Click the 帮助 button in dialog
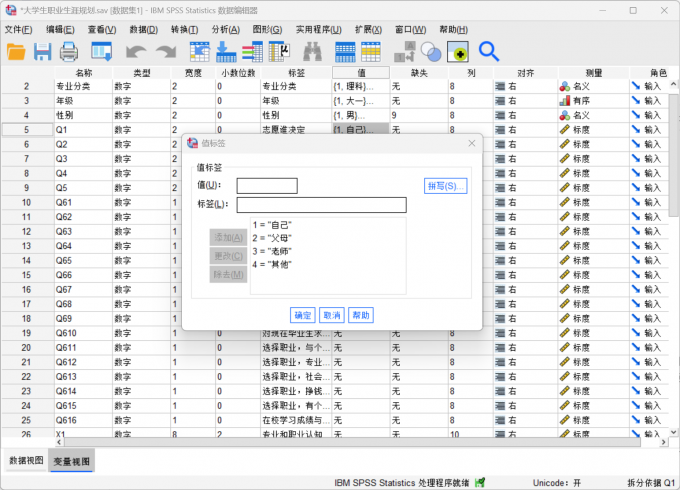The image size is (680, 490). pyautogui.click(x=361, y=315)
